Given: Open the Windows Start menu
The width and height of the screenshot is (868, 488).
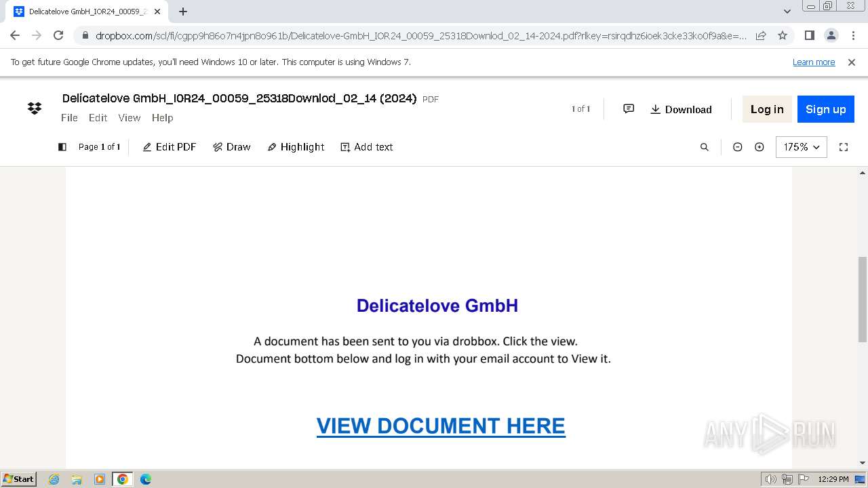Looking at the screenshot, I should coord(19,479).
